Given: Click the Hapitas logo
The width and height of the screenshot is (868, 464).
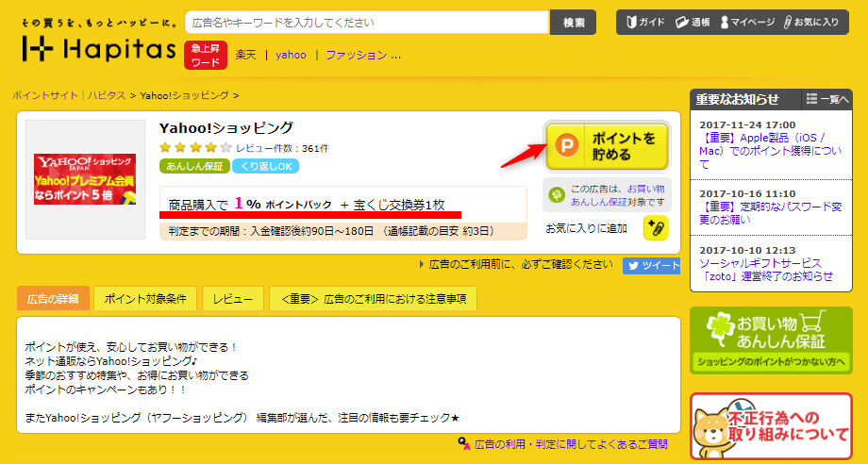Looking at the screenshot, I should point(99,48).
